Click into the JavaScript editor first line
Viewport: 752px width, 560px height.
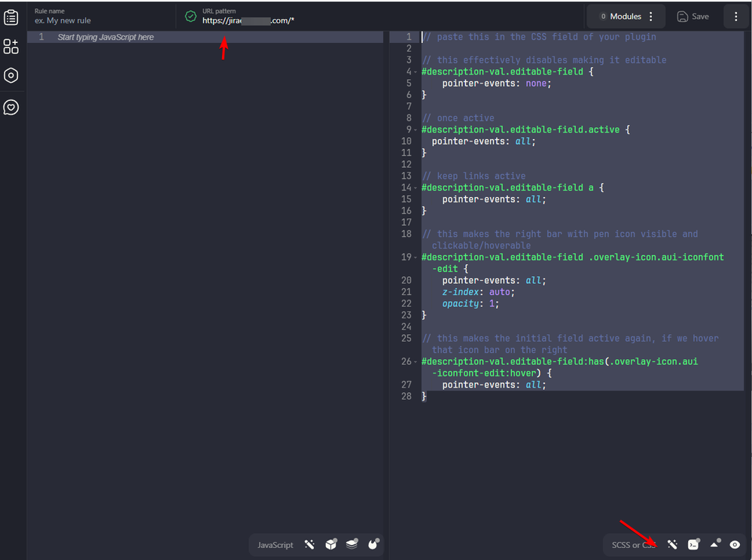click(206, 37)
